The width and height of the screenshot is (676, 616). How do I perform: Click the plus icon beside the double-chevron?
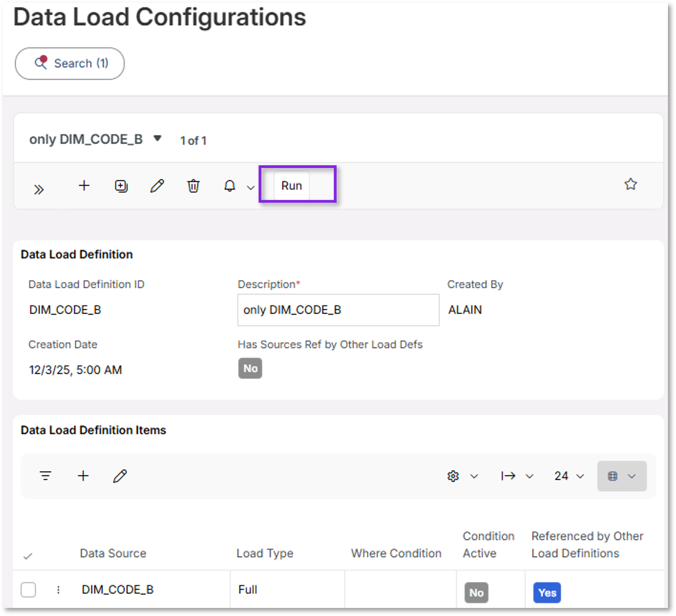(x=84, y=186)
